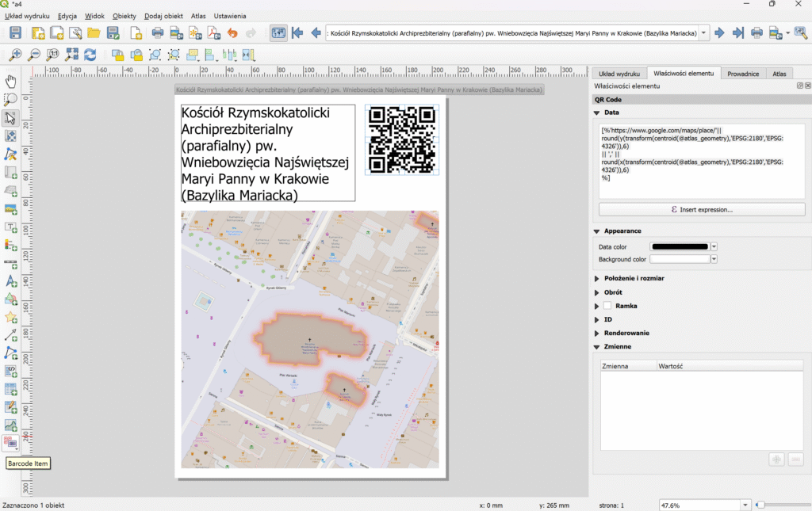Open the atlas feature name dropdown
This screenshot has height=511, width=812.
(704, 33)
